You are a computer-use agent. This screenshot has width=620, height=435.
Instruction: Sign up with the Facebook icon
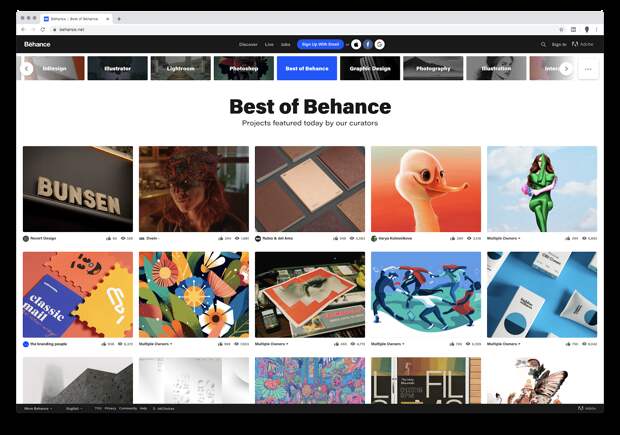point(368,44)
